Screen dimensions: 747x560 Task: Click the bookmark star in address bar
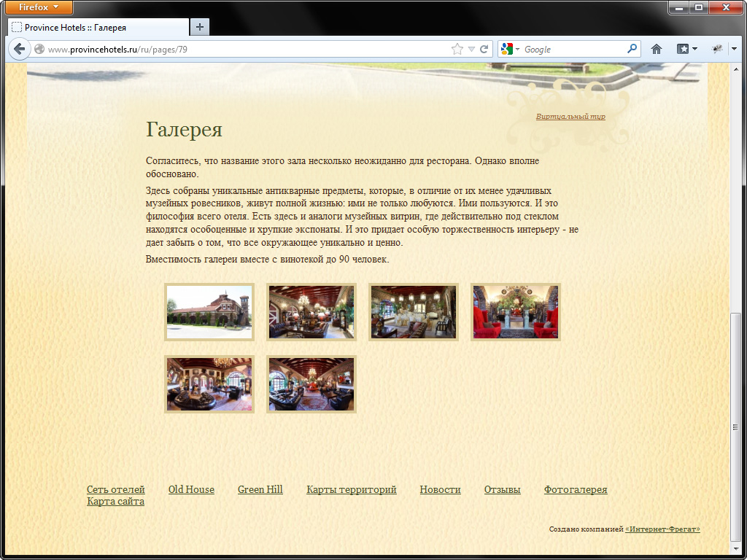point(457,49)
